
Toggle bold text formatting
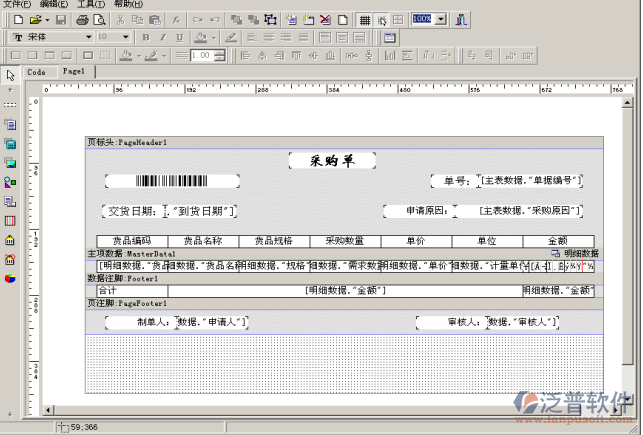click(x=146, y=37)
